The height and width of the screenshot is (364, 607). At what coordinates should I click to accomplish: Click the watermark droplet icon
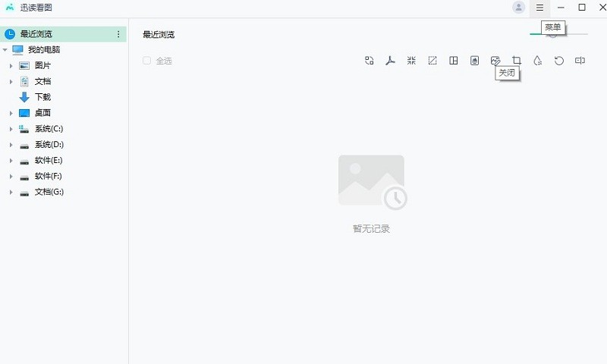point(538,61)
